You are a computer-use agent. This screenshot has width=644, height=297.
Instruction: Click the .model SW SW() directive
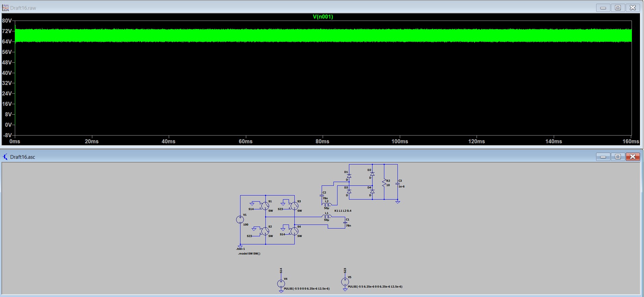(249, 254)
